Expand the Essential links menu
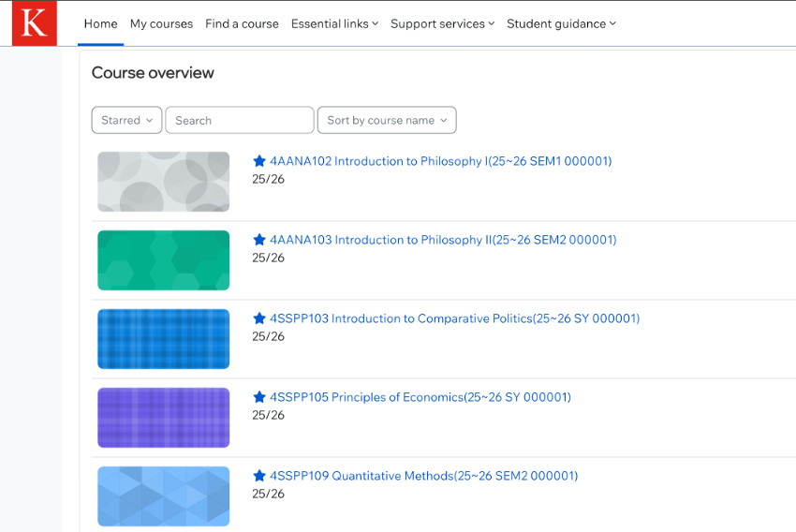 [x=334, y=23]
